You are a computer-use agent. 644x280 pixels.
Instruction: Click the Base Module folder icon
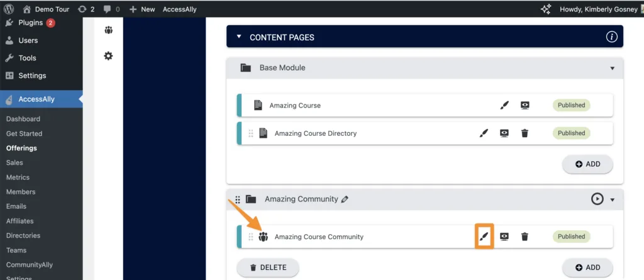coord(246,68)
